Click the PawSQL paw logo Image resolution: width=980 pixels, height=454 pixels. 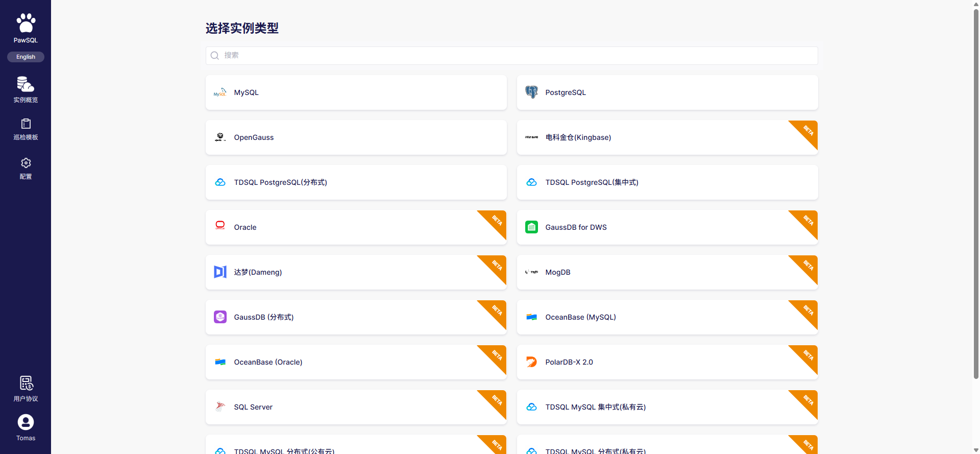tap(26, 23)
